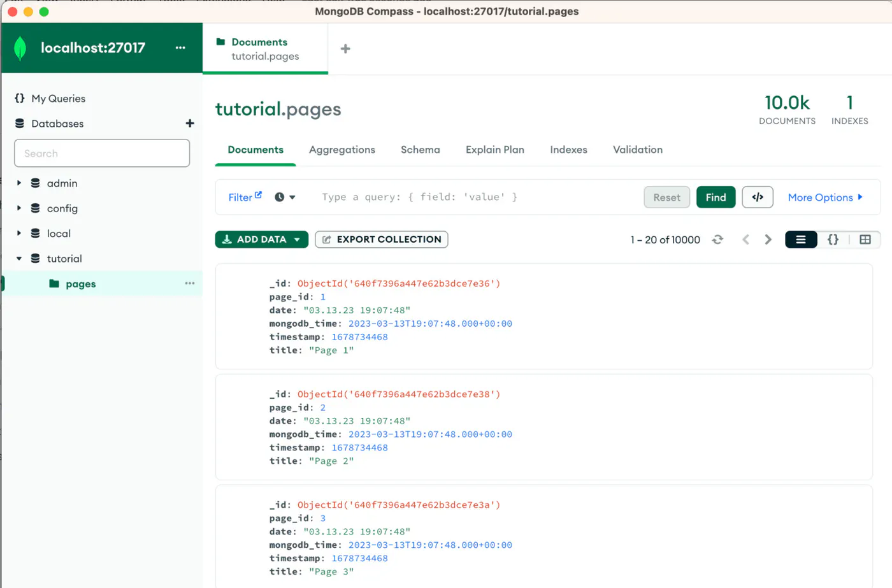This screenshot has width=892, height=588.
Task: Expand the admin database
Action: [19, 183]
